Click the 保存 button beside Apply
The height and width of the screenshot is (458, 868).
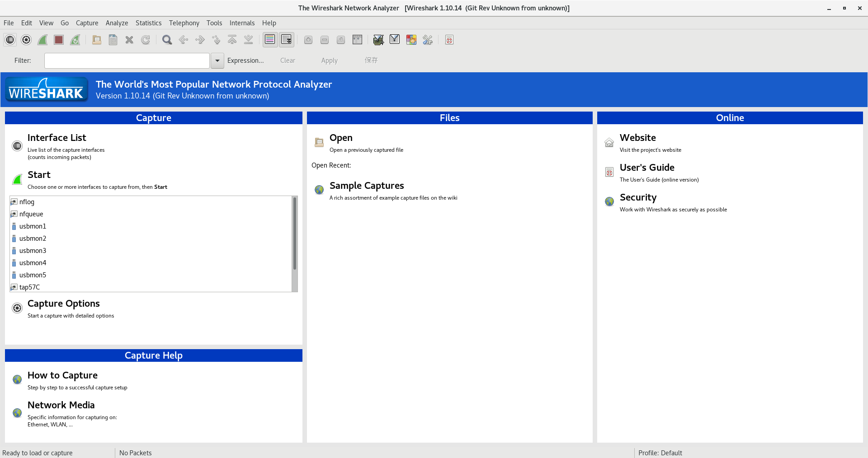tap(371, 61)
